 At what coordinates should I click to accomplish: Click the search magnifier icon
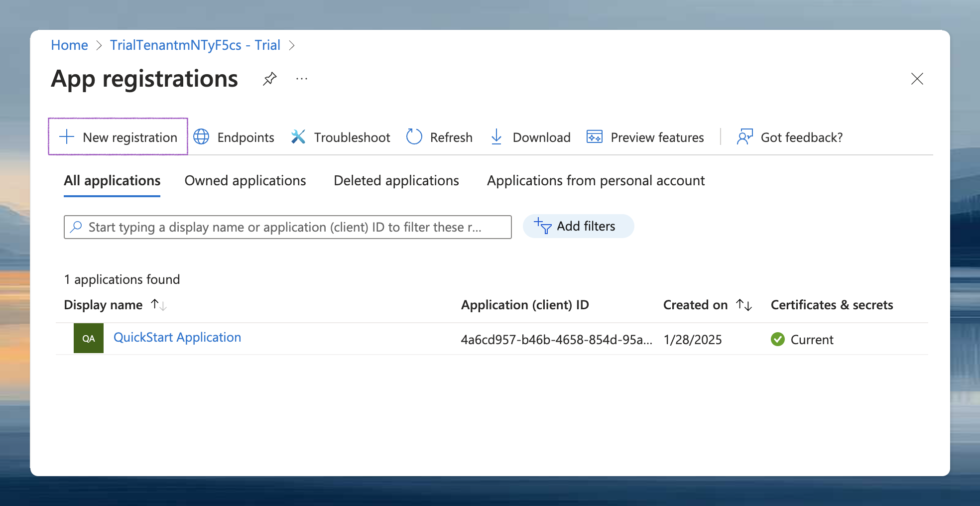click(x=76, y=227)
